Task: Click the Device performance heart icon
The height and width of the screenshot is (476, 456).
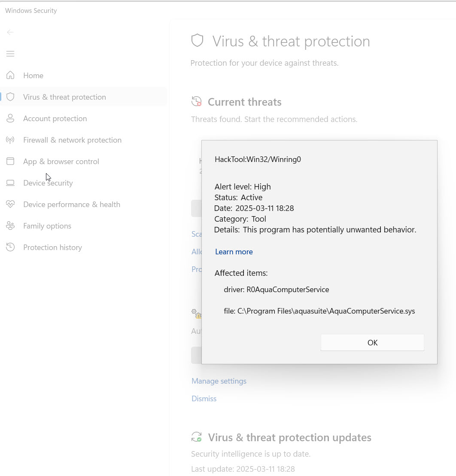Action: click(x=10, y=204)
